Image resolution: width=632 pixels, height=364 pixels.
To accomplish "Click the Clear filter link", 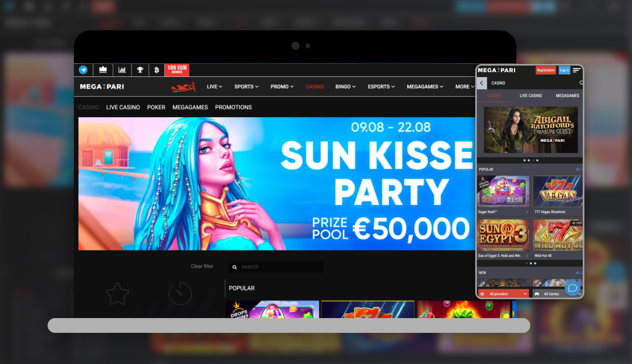I will point(202,266).
